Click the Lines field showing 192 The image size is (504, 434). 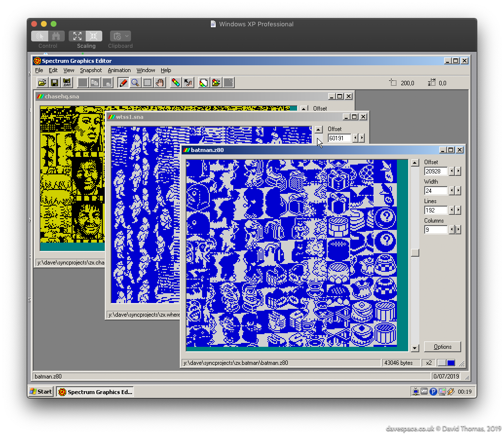435,210
